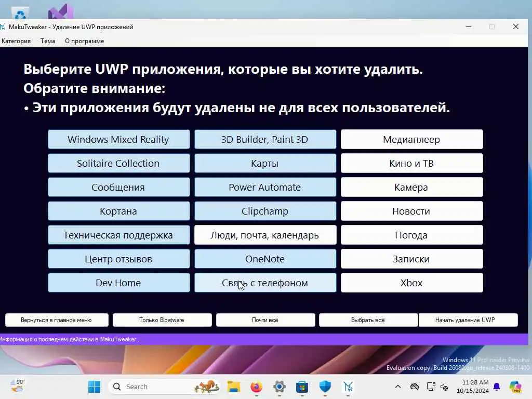Select Новости for removal

pos(412,211)
